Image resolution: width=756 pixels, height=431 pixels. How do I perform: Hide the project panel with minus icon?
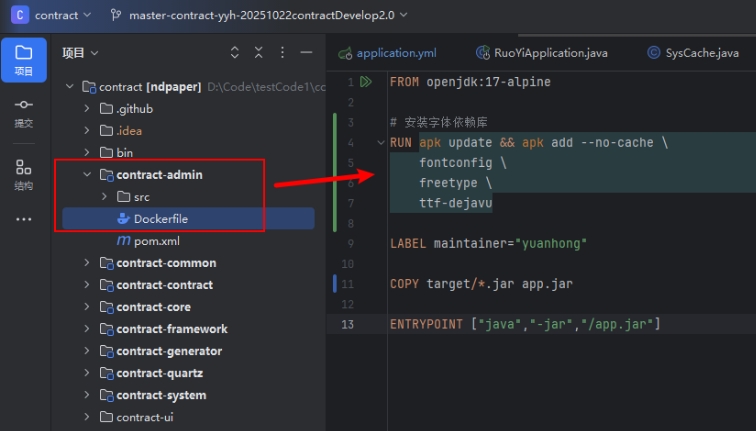click(x=306, y=52)
